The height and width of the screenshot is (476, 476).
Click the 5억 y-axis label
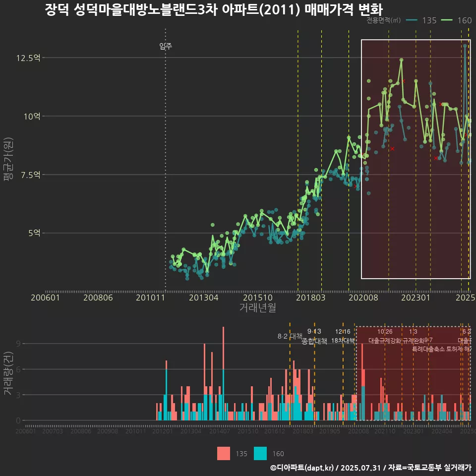coord(34,233)
